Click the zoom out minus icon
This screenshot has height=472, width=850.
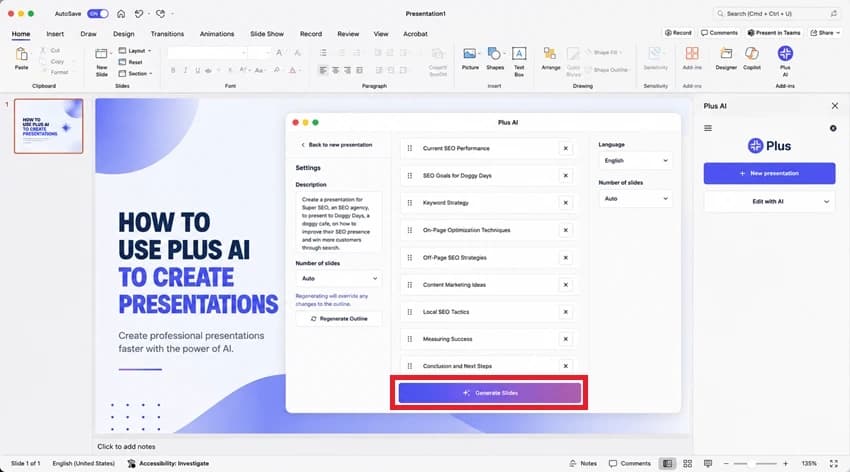(x=726, y=463)
